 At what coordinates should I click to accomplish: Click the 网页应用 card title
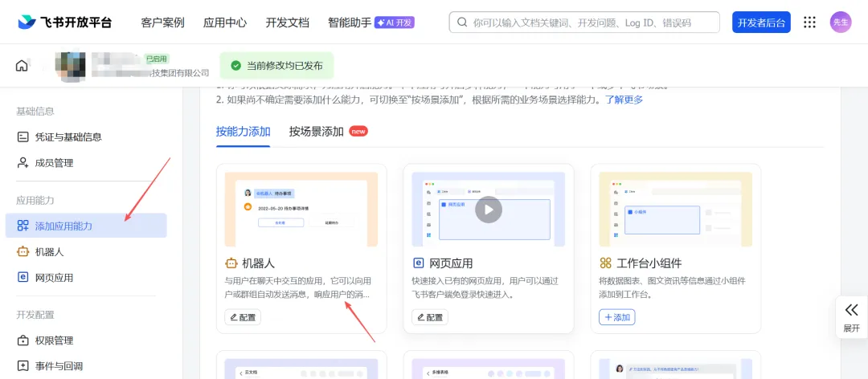[x=451, y=263]
